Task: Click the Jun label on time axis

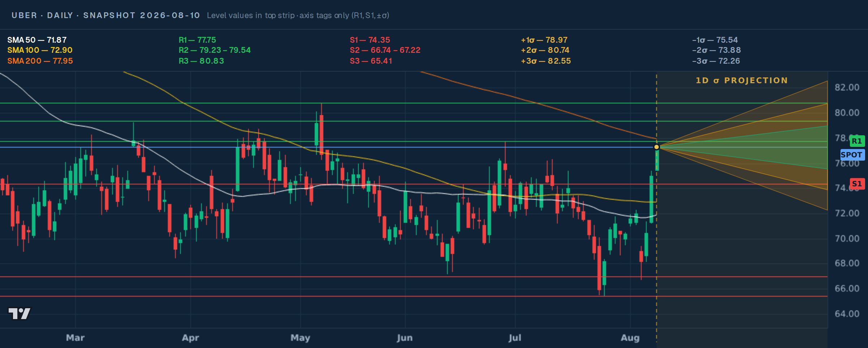Action: (405, 338)
